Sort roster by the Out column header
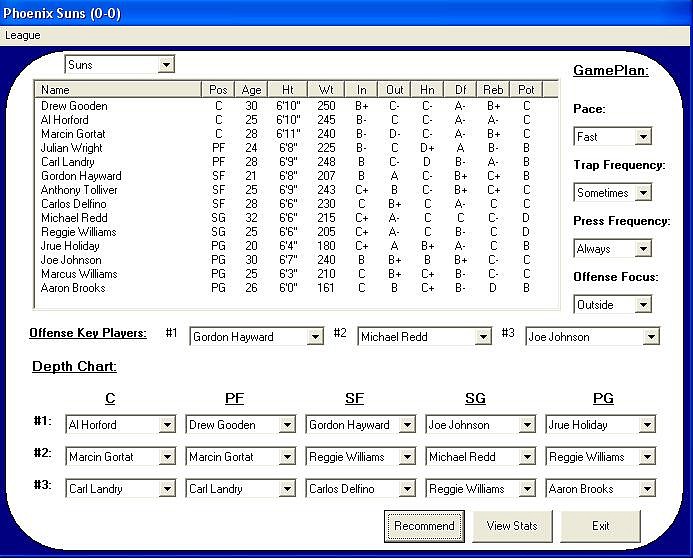The image size is (693, 559). (394, 90)
